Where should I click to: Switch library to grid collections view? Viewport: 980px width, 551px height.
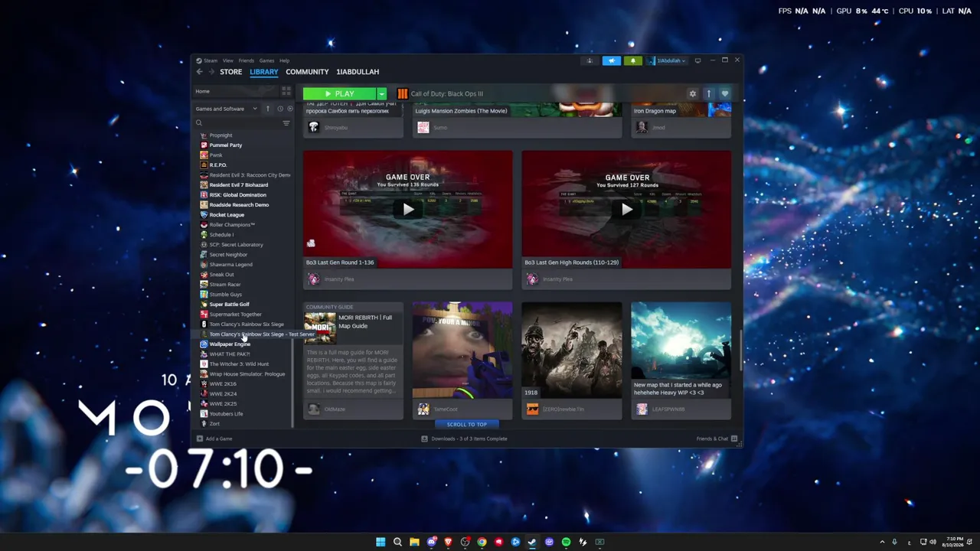click(x=286, y=91)
